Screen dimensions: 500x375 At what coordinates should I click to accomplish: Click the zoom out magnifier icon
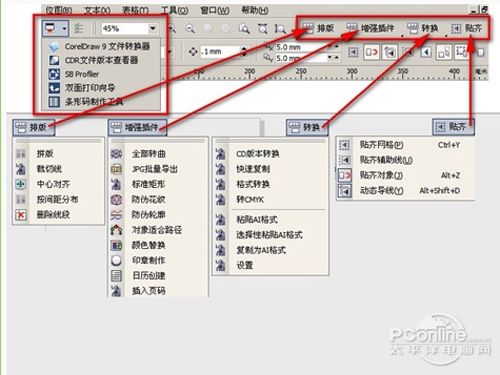(x=190, y=29)
